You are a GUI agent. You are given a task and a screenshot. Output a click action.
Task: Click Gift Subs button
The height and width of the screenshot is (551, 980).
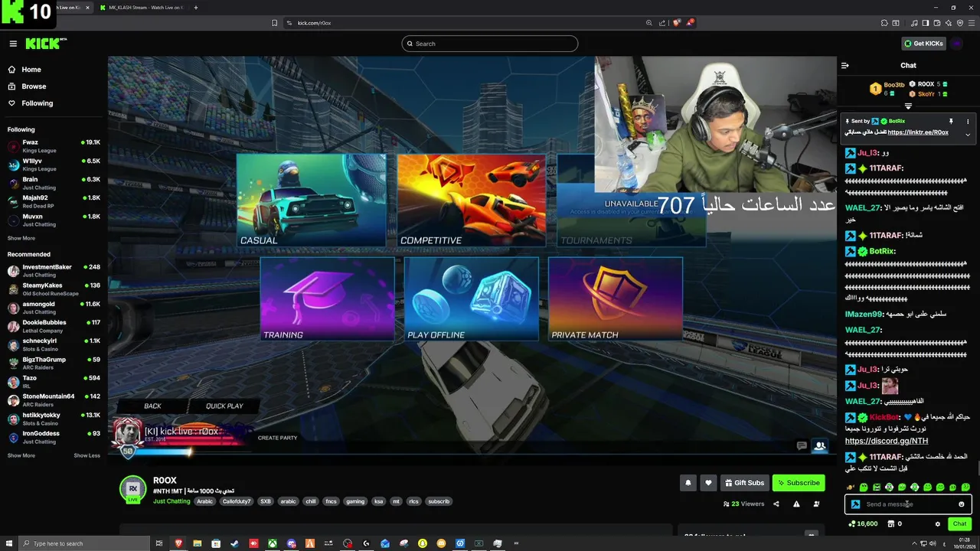tap(743, 483)
